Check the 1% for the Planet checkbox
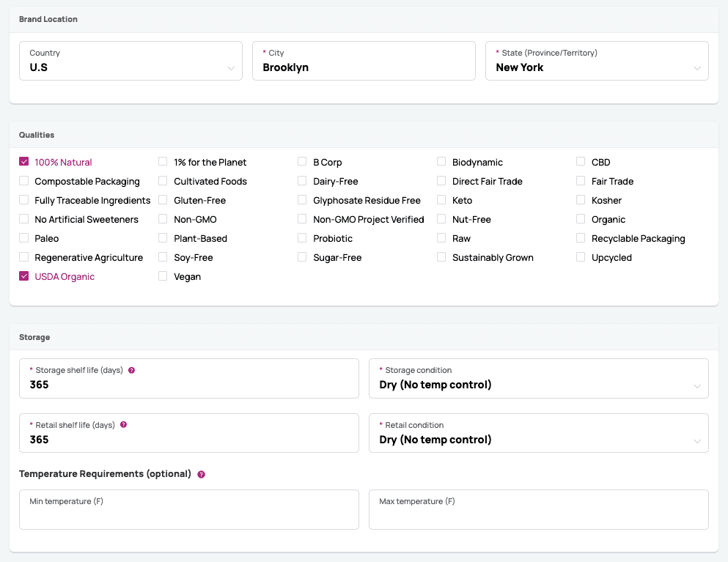 pyautogui.click(x=163, y=161)
